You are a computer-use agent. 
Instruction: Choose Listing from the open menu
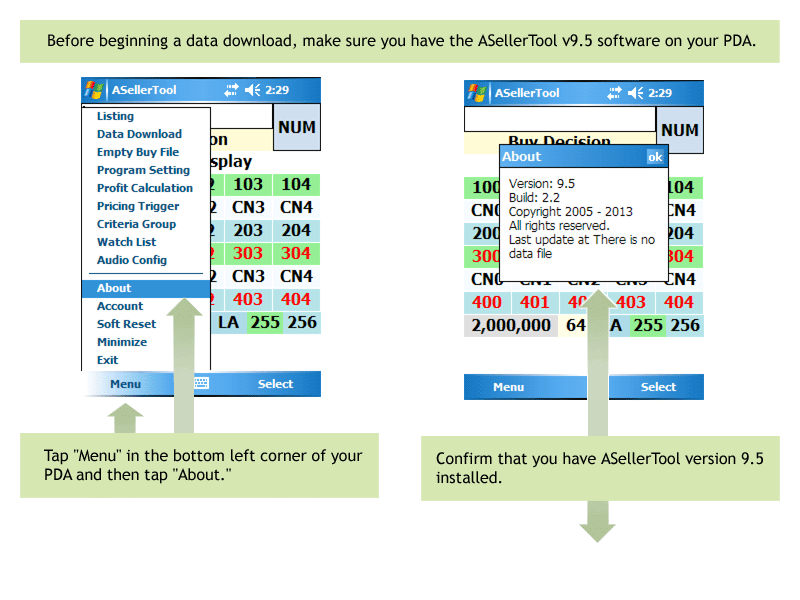pyautogui.click(x=115, y=116)
